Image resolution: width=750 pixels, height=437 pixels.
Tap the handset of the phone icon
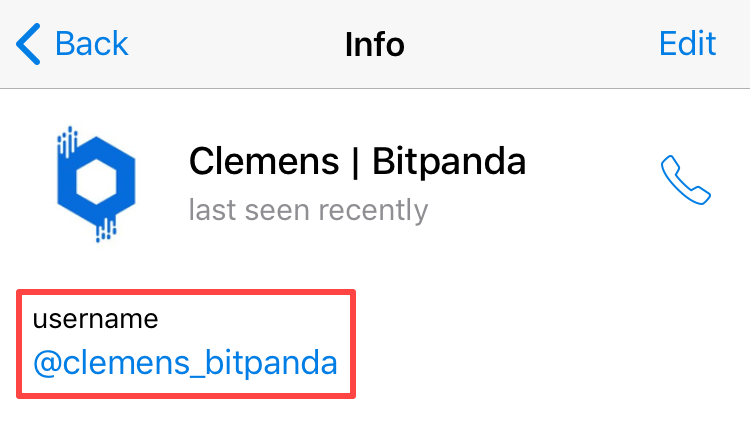point(685,180)
